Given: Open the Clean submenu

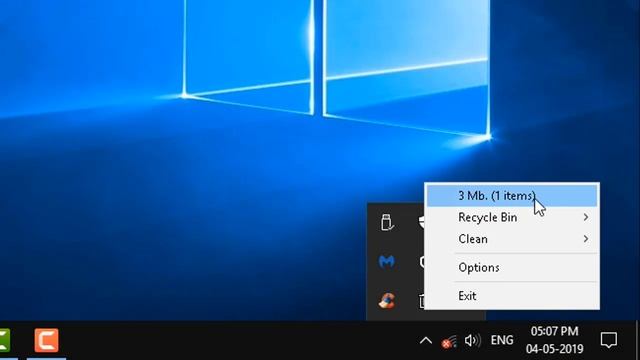Looking at the screenshot, I should point(512,239).
